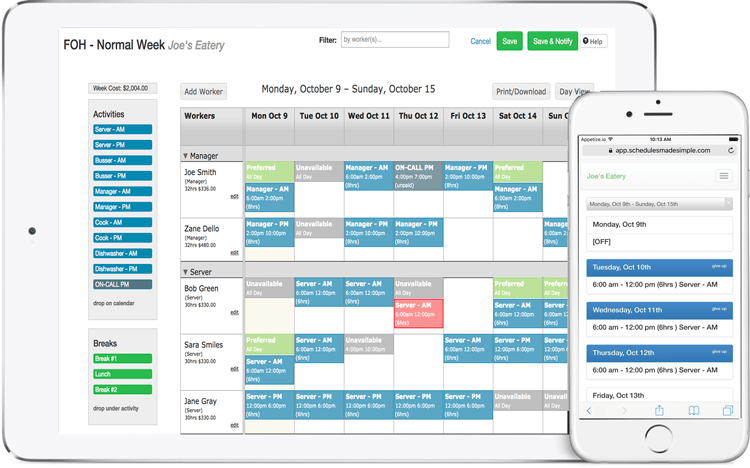This screenshot has width=750, height=468.
Task: Select the Server - AM activity
Action: pyautogui.click(x=122, y=129)
